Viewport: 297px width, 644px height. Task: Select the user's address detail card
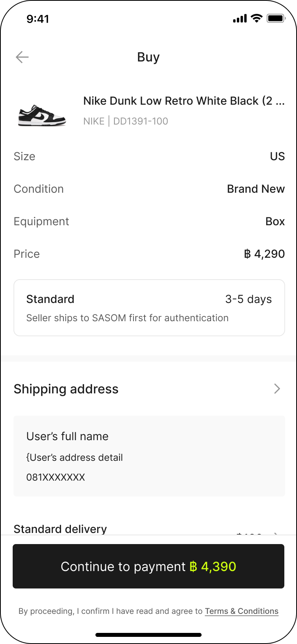149,456
